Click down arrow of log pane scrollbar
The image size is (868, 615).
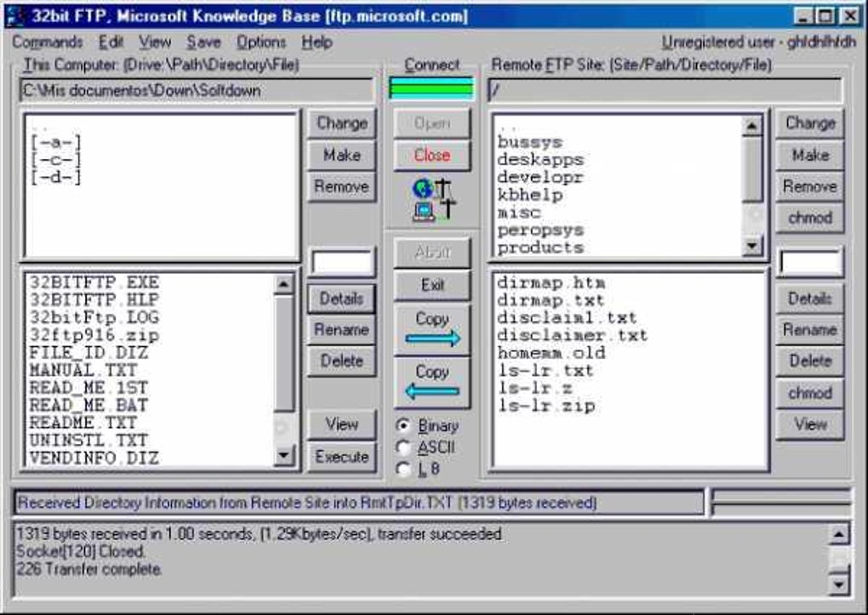pos(839,584)
